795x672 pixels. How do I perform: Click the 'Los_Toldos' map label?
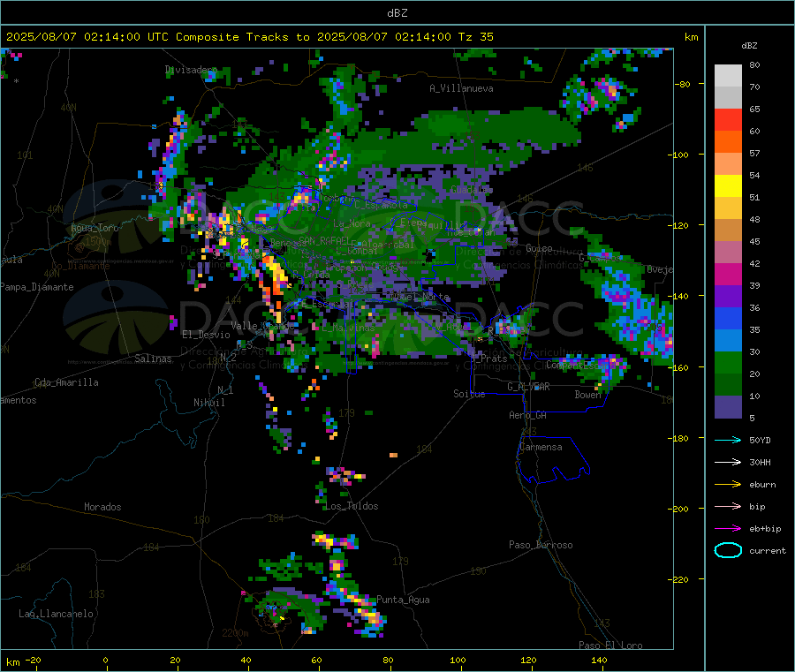[352, 506]
